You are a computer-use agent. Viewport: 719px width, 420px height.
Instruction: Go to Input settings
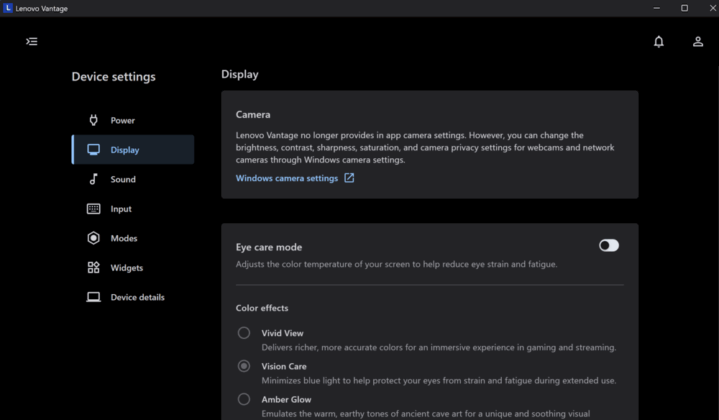[133, 209]
